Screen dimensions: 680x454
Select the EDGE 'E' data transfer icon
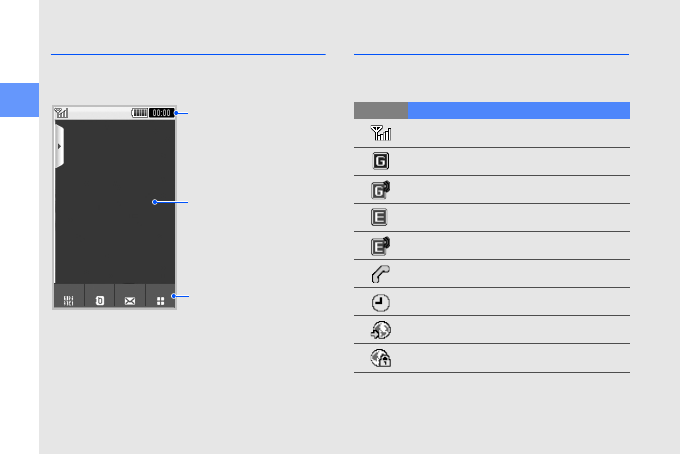pyautogui.click(x=381, y=245)
